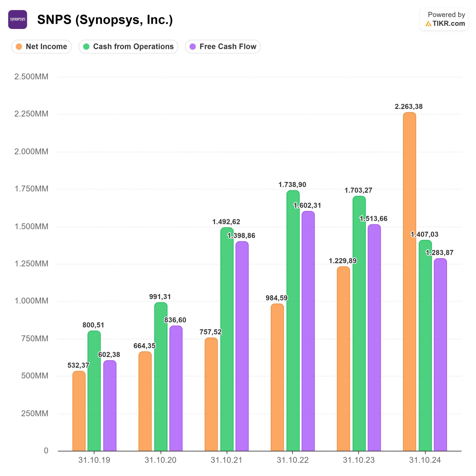This screenshot has height=476, width=476.
Task: Open the Powered by TIKR.com link
Action: pos(444,19)
